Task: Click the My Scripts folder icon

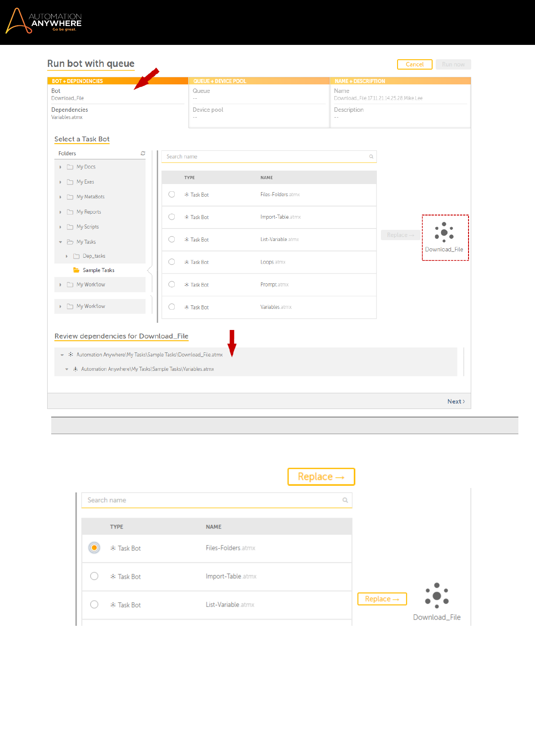Action: pyautogui.click(x=70, y=227)
